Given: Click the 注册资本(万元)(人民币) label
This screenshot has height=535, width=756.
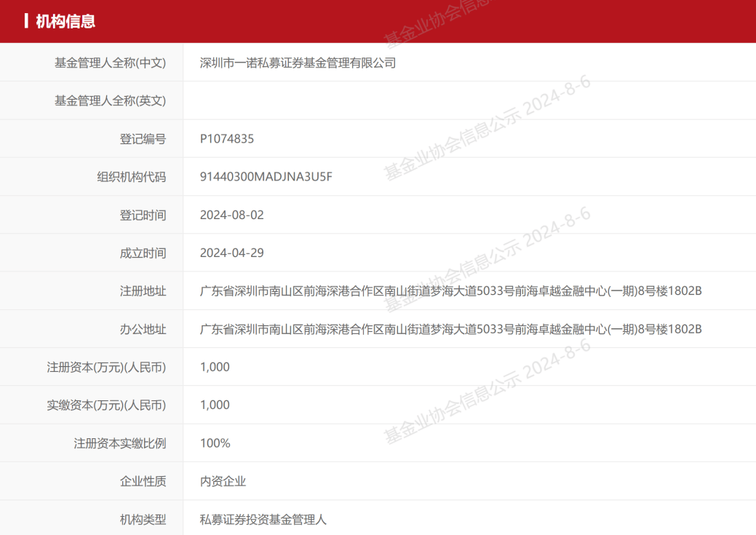Looking at the screenshot, I should click(x=106, y=367).
